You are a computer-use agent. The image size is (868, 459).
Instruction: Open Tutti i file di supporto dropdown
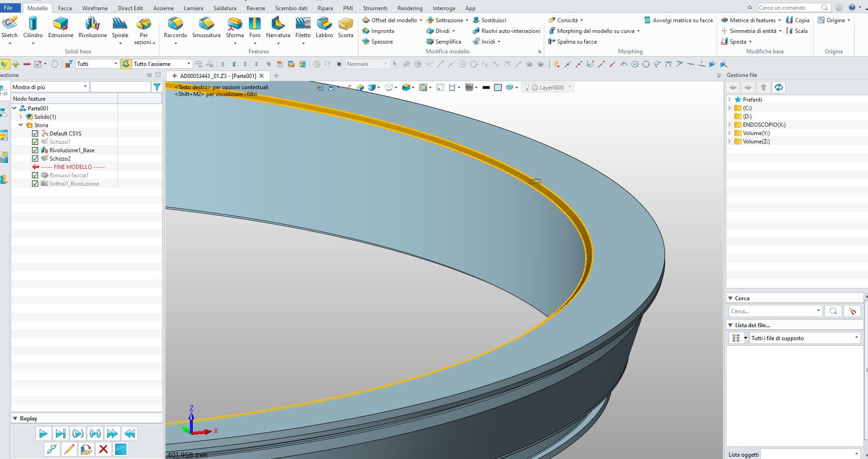pos(806,338)
